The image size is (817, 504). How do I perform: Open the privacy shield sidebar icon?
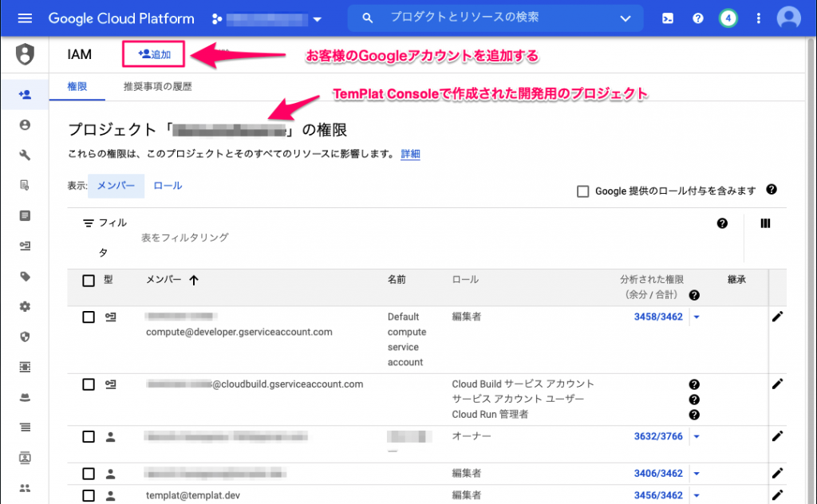point(25,337)
